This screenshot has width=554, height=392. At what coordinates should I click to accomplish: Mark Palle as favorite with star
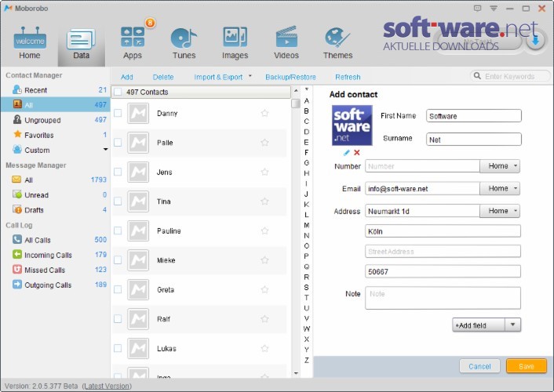coord(264,143)
